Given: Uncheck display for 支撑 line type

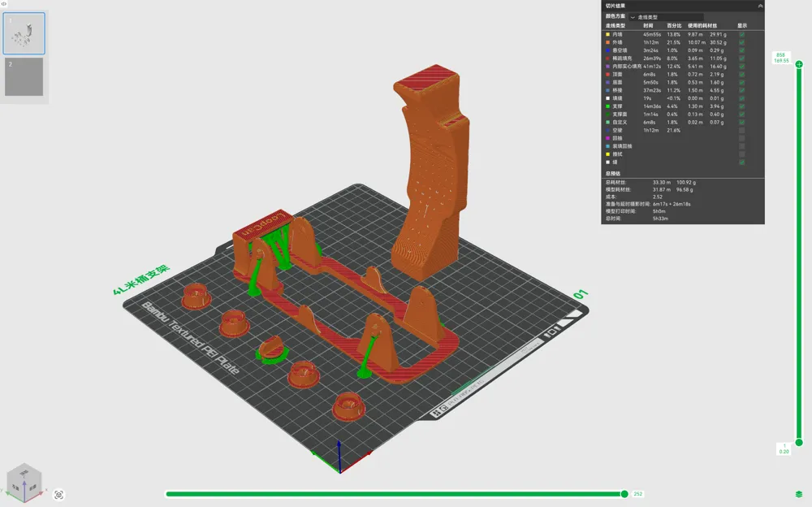Looking at the screenshot, I should [741, 106].
